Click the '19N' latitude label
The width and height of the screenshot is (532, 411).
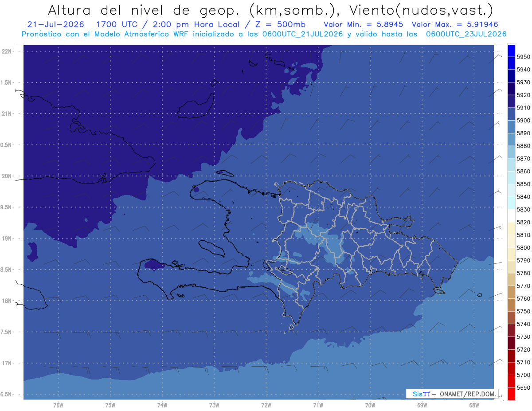pos(7,239)
